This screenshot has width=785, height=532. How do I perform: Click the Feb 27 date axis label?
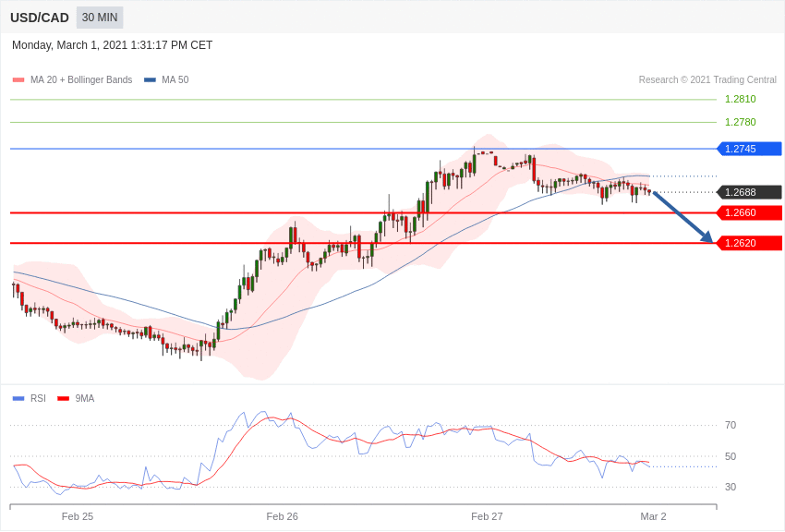487,516
